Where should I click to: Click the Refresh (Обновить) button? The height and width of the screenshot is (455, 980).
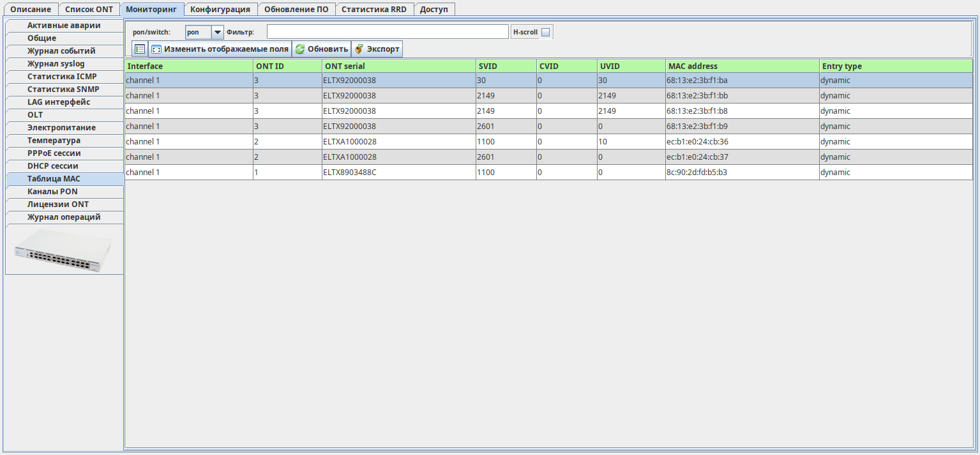point(321,49)
